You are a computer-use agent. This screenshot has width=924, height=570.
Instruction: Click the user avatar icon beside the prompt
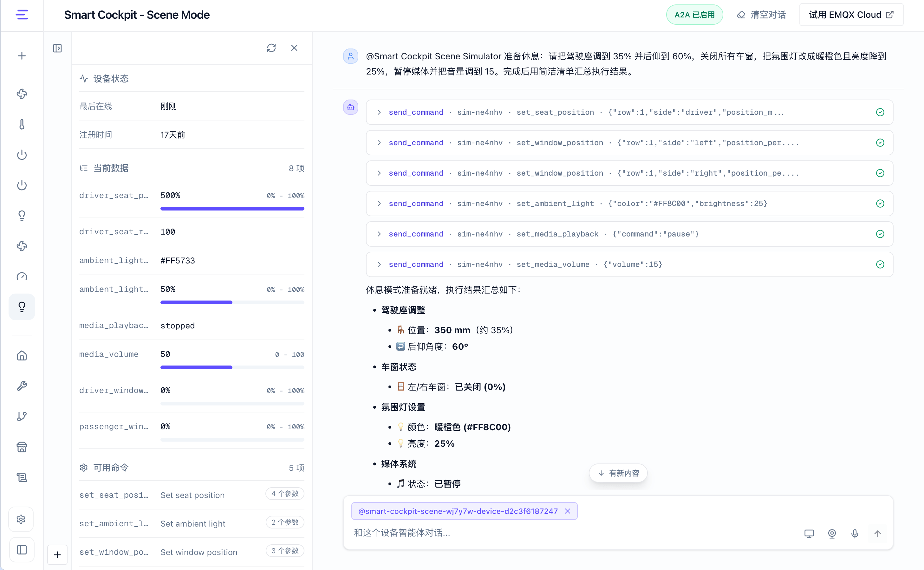(351, 56)
